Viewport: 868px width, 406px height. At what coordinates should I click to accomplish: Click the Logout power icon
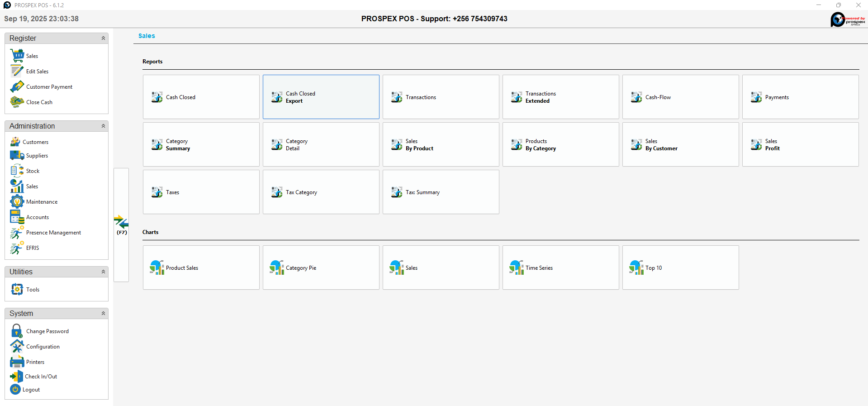point(15,389)
